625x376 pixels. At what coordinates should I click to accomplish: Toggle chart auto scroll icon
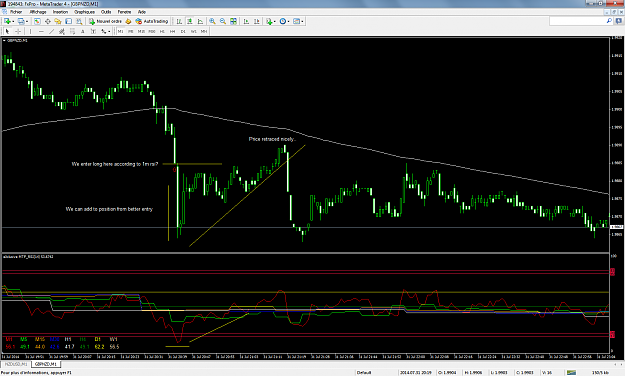[x=246, y=21]
